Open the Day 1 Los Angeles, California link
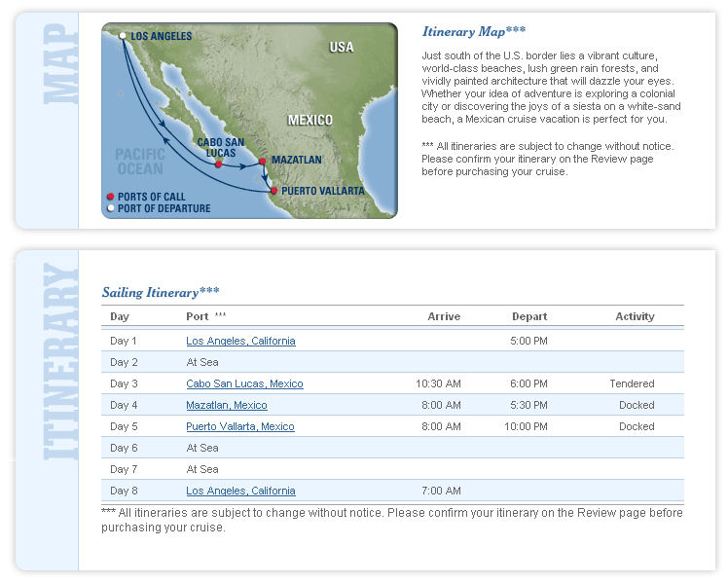Image resolution: width=728 pixels, height=583 pixels. [240, 342]
